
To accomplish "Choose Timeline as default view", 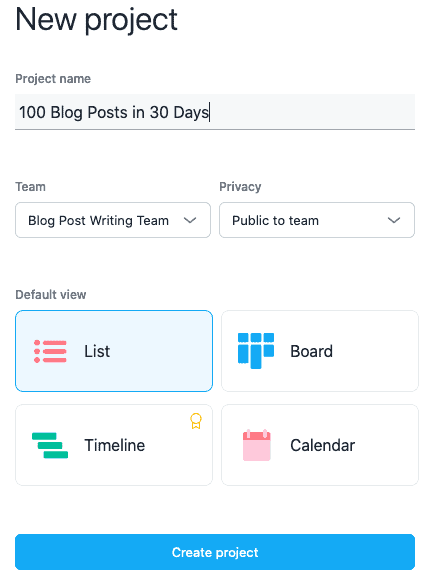I will click(x=114, y=445).
